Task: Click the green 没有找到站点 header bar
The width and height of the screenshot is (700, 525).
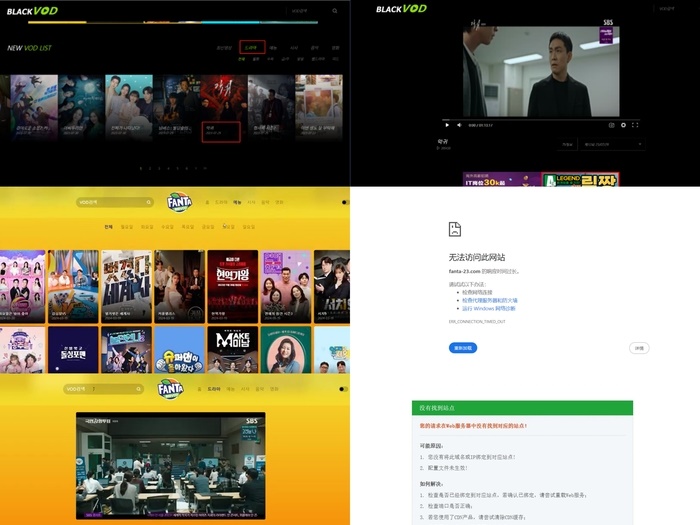Action: pyautogui.click(x=522, y=408)
